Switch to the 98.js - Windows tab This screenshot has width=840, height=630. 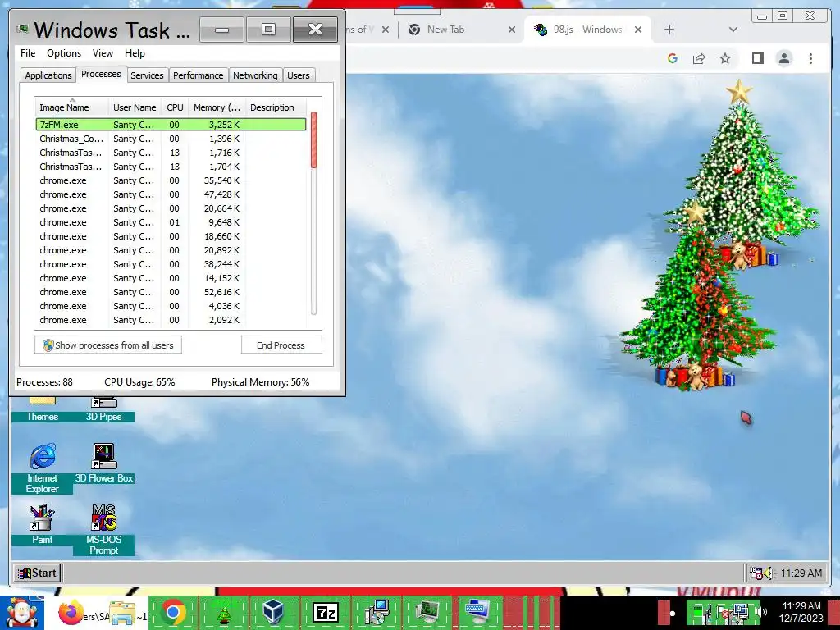(587, 30)
